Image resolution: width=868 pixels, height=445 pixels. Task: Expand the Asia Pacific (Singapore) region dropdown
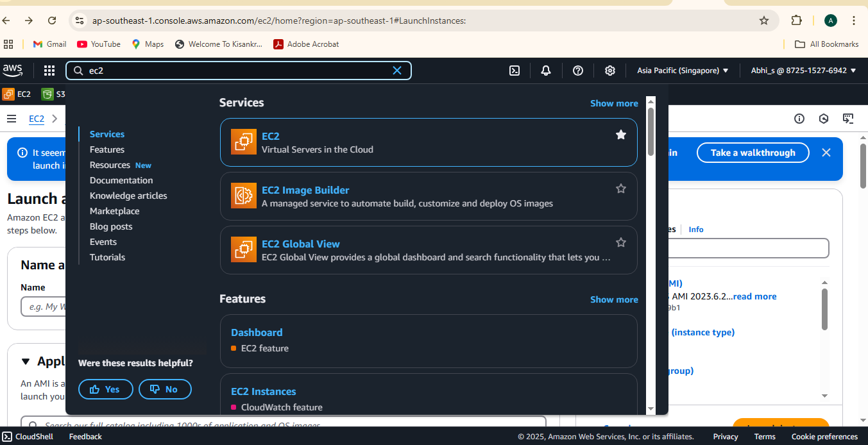point(683,71)
